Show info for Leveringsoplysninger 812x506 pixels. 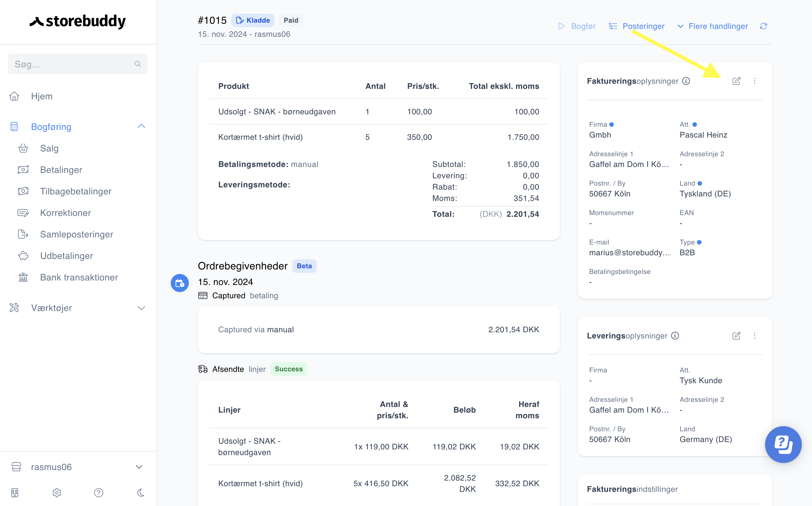675,336
